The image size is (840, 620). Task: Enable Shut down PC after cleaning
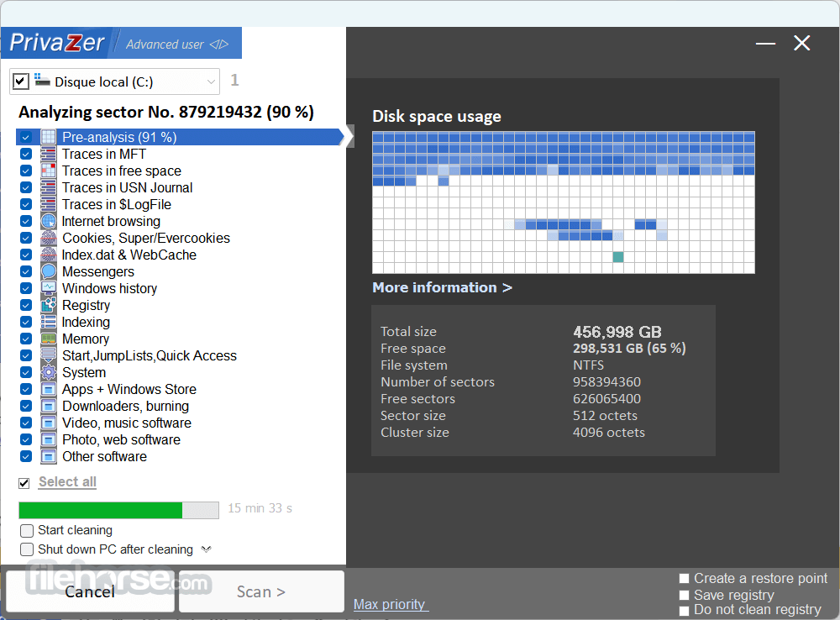coord(27,549)
